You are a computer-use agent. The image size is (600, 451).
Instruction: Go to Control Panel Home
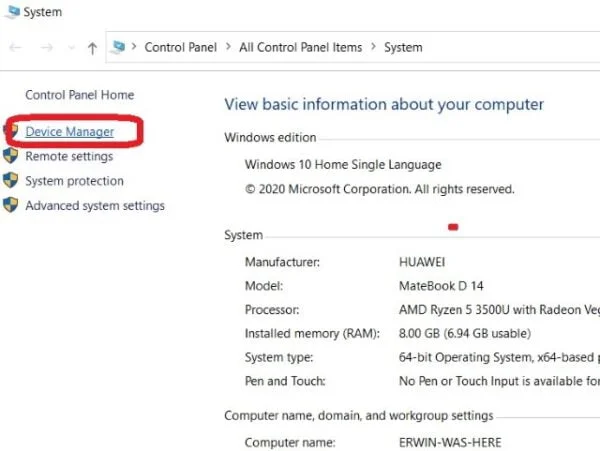pyautogui.click(x=79, y=95)
